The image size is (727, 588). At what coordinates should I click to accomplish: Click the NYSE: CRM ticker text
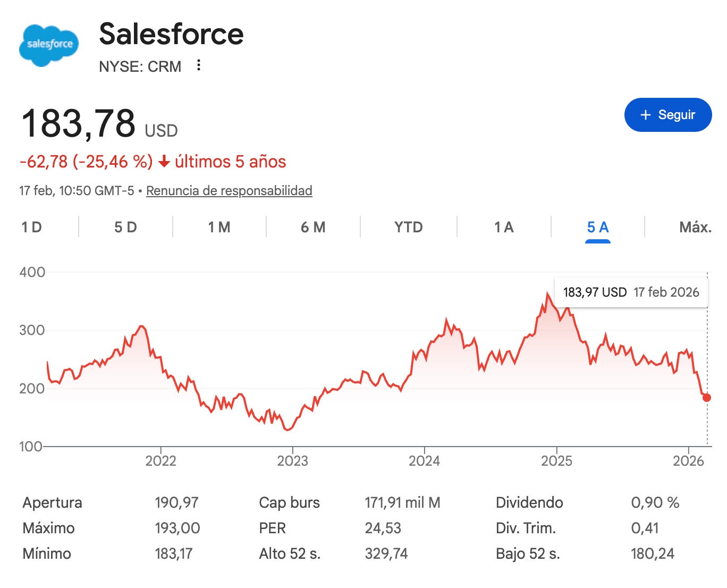pos(140,66)
